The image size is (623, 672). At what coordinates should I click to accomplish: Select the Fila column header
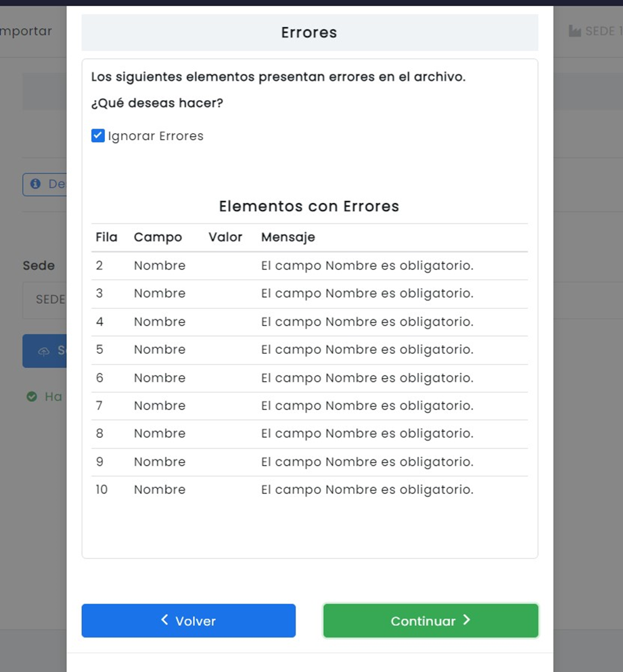(x=106, y=237)
